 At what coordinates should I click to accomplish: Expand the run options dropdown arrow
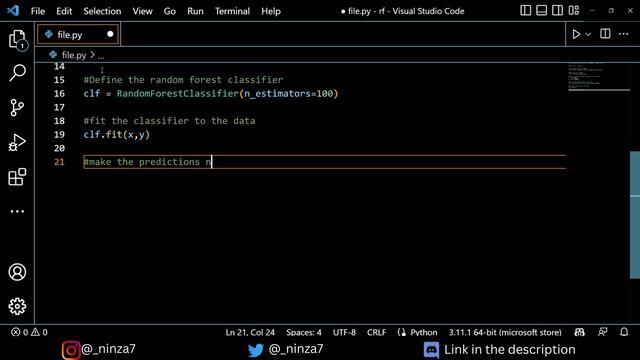tap(588, 35)
